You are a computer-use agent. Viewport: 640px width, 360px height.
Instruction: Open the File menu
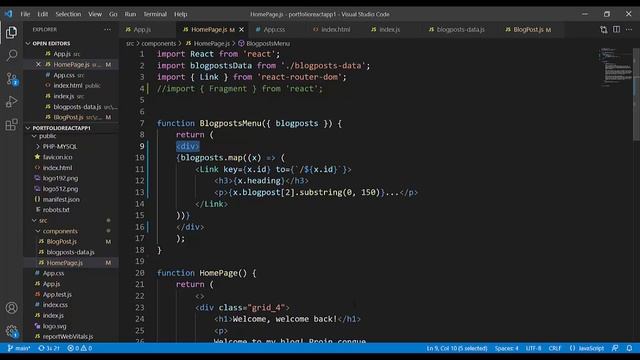(x=25, y=14)
